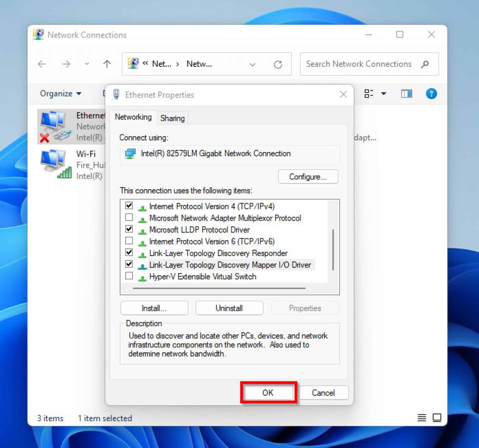Open the change view dropdown arrow
This screenshot has height=448, width=479.
[384, 94]
